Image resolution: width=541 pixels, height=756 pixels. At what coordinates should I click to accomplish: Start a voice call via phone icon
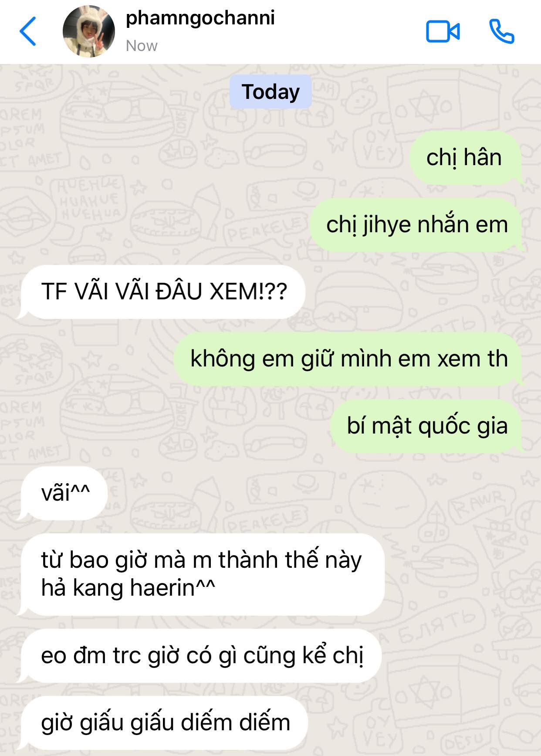502,31
